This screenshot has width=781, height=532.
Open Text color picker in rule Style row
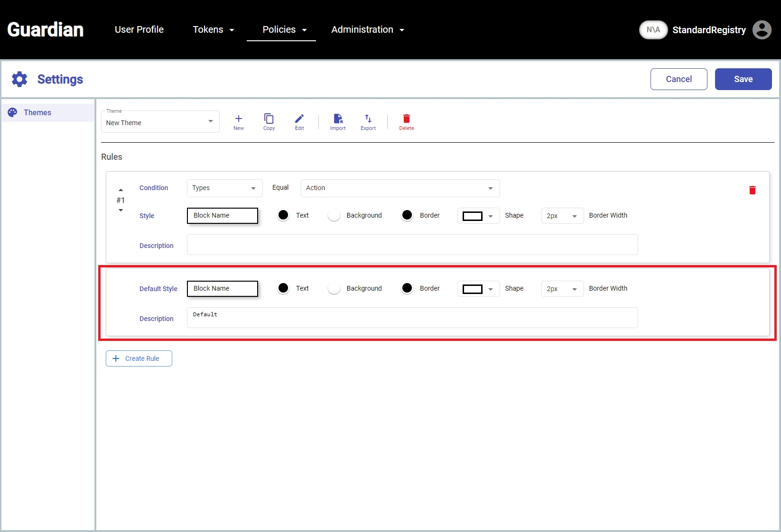(283, 215)
